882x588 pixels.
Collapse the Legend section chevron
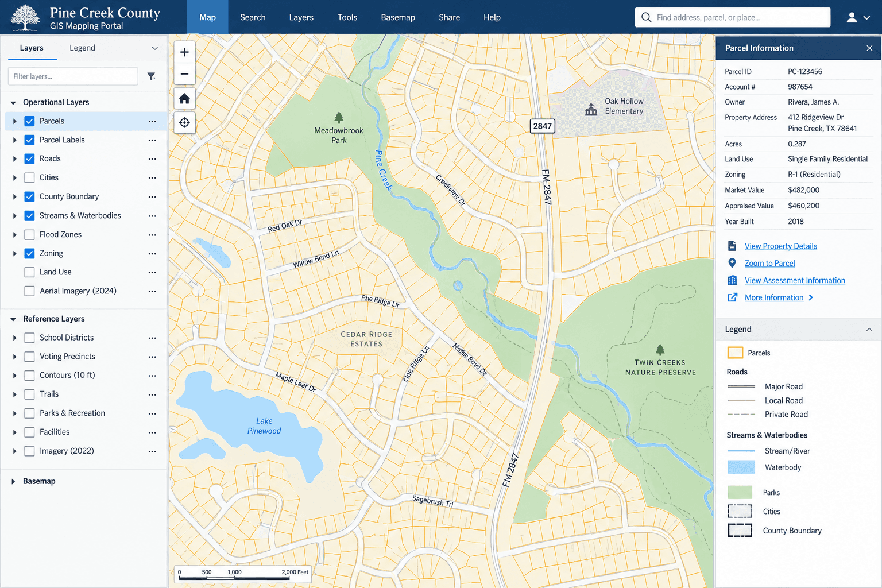tap(869, 330)
